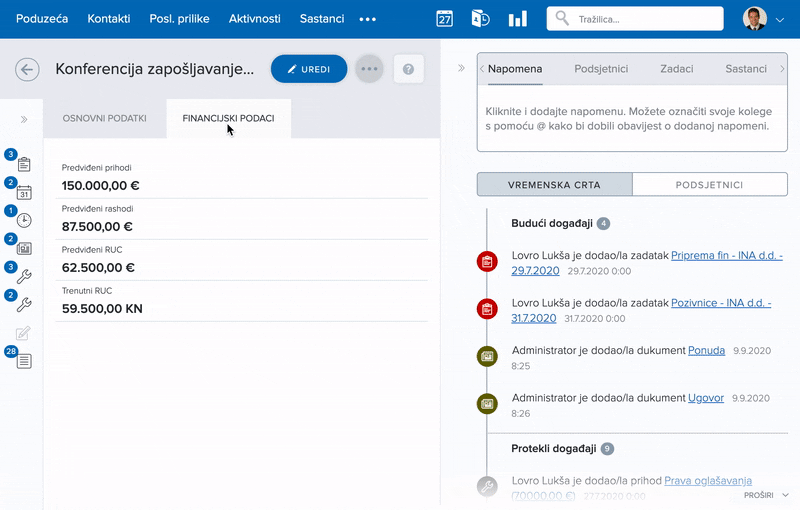Open sidebar tasks clipboard icon with badge 3
The width and height of the screenshot is (800, 510).
point(24,164)
